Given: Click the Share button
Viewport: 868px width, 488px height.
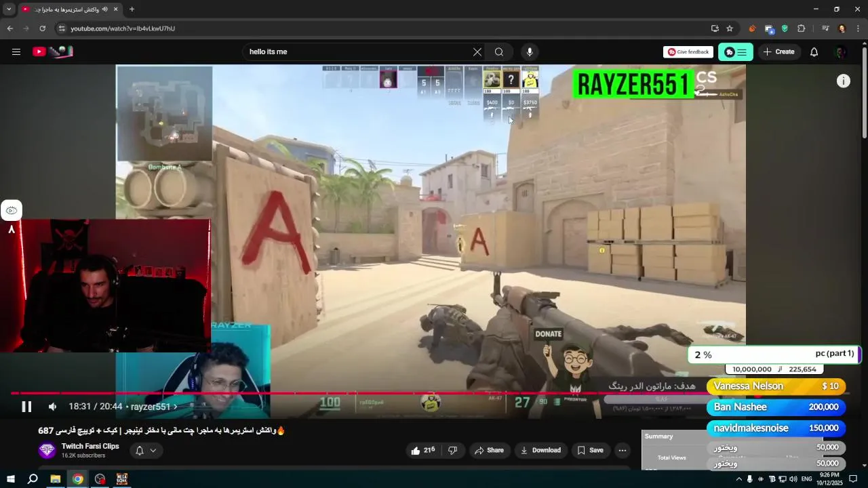Looking at the screenshot, I should click(489, 450).
